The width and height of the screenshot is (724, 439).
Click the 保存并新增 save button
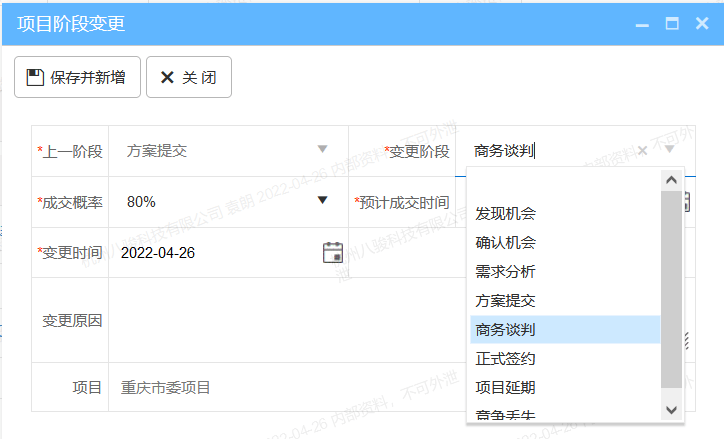pos(77,77)
